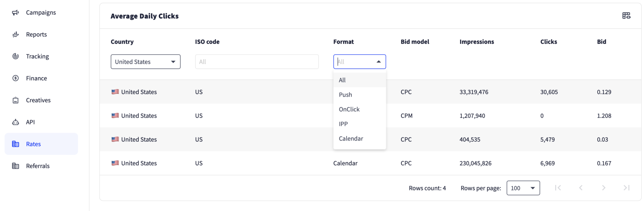The width and height of the screenshot is (644, 211).
Task: Open the table column settings icon
Action: pyautogui.click(x=626, y=16)
